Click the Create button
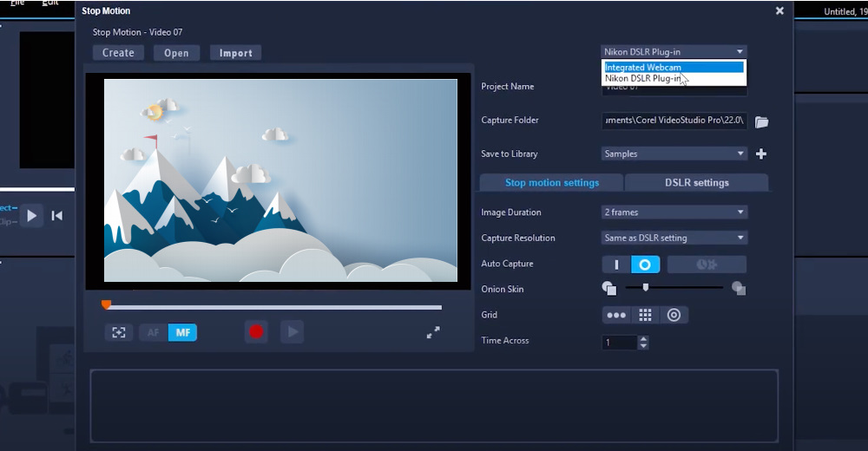Viewport: 868px width, 451px height. [x=118, y=53]
